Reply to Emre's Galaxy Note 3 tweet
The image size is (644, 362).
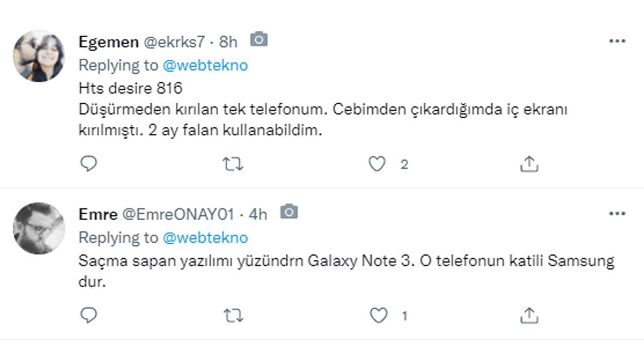tap(89, 316)
